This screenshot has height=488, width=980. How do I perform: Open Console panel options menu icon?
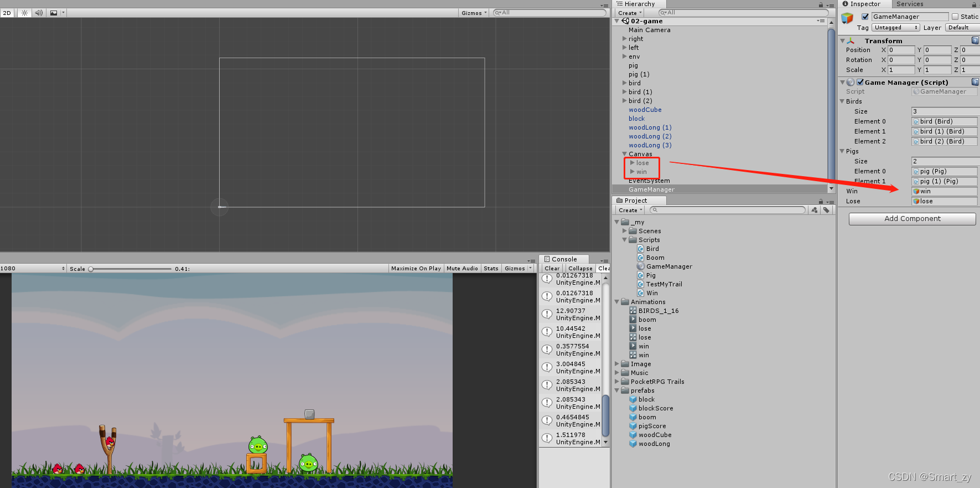coord(604,260)
